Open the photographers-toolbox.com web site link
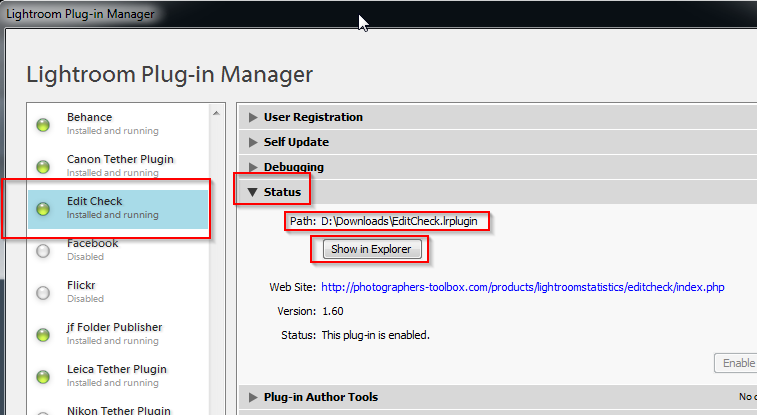Image resolution: width=757 pixels, height=415 pixels. point(523,287)
